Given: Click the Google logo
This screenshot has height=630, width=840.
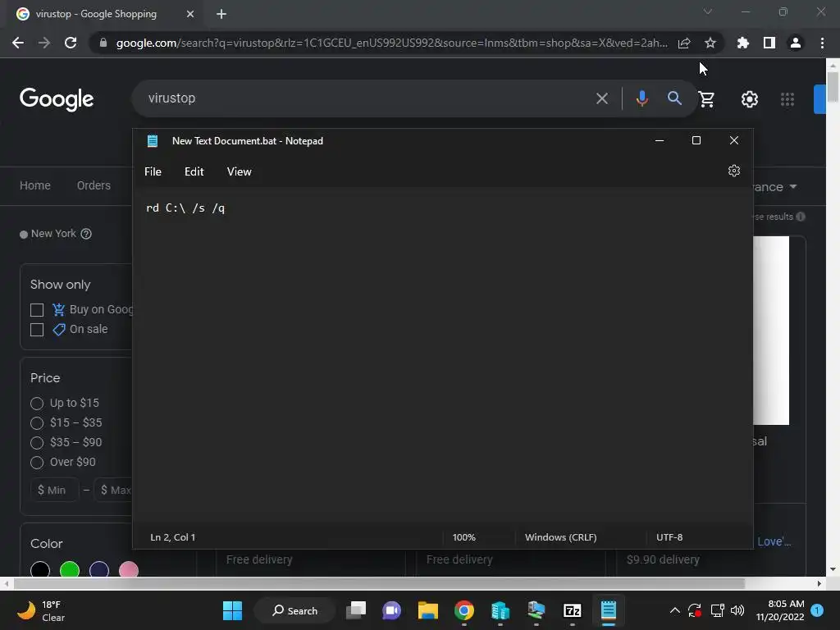Looking at the screenshot, I should click(57, 99).
